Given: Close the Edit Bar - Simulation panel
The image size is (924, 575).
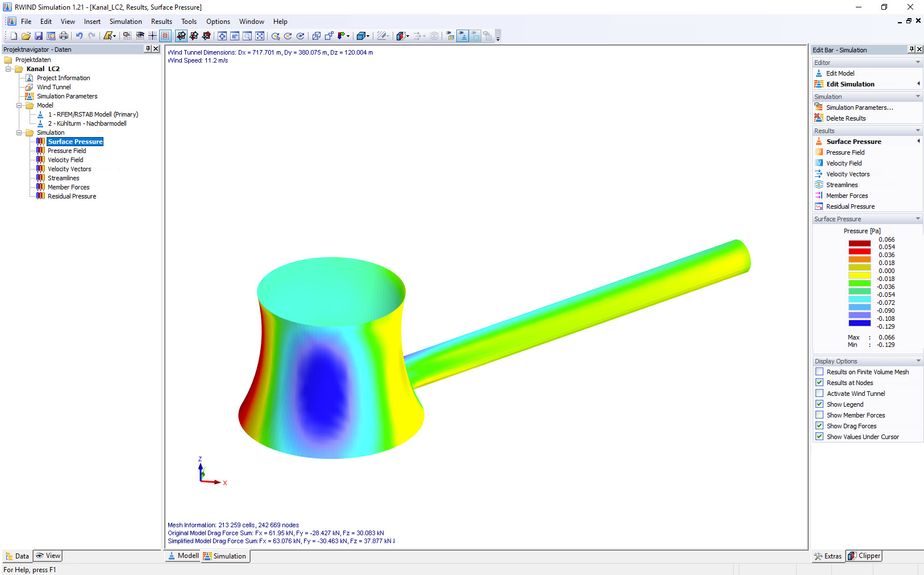Looking at the screenshot, I should (x=919, y=49).
